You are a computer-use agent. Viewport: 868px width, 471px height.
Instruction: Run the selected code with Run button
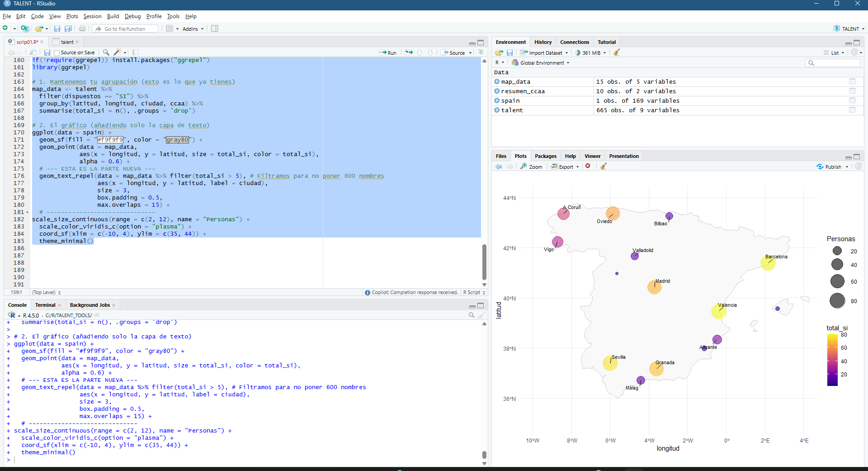pyautogui.click(x=388, y=53)
